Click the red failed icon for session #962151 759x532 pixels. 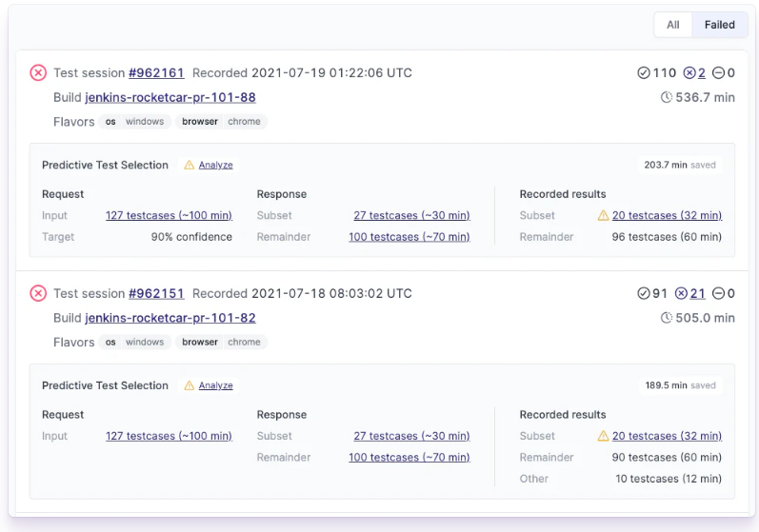pyautogui.click(x=38, y=294)
